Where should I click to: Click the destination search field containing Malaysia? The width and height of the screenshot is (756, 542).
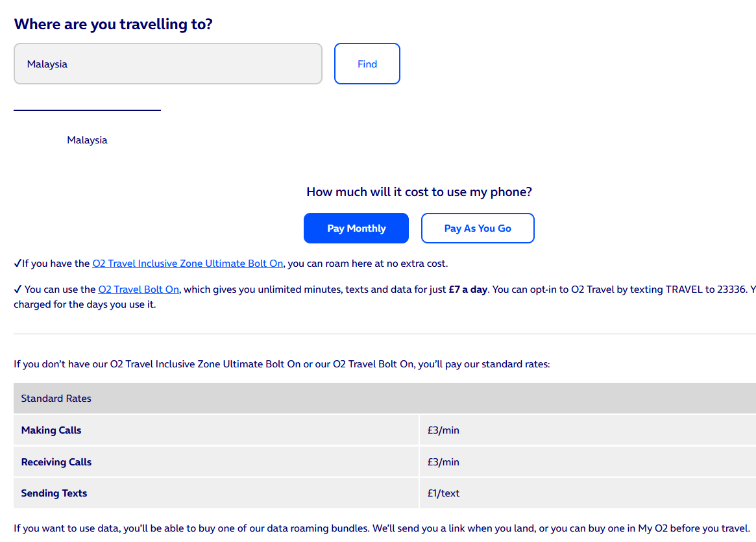pos(167,64)
